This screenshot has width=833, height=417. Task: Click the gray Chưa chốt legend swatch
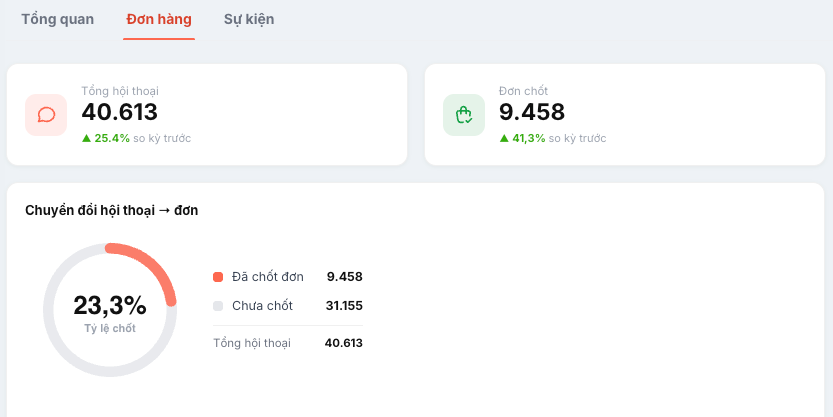[x=218, y=306]
